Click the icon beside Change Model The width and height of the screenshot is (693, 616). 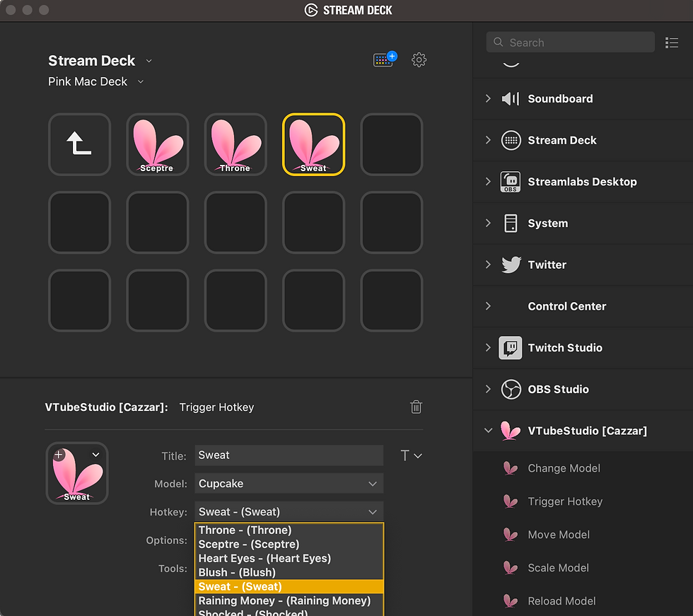511,468
